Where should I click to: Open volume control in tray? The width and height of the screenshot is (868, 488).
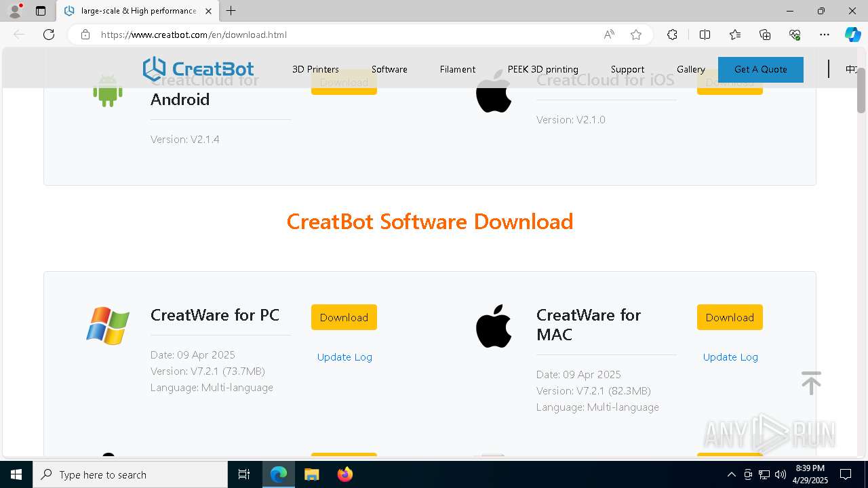point(781,474)
